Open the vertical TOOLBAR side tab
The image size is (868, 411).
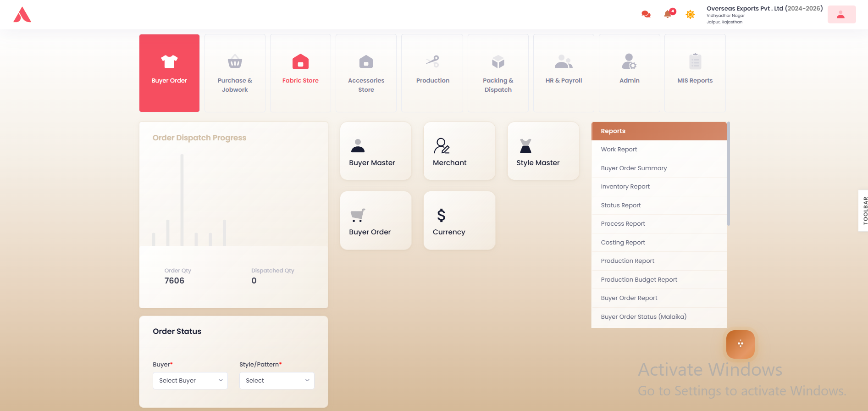(863, 211)
